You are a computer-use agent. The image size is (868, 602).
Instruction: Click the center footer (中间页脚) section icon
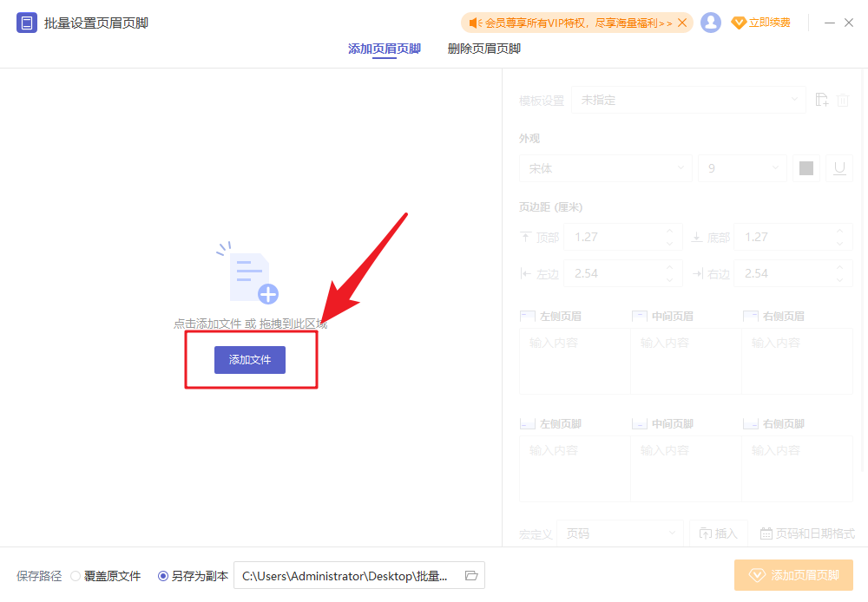(640, 423)
